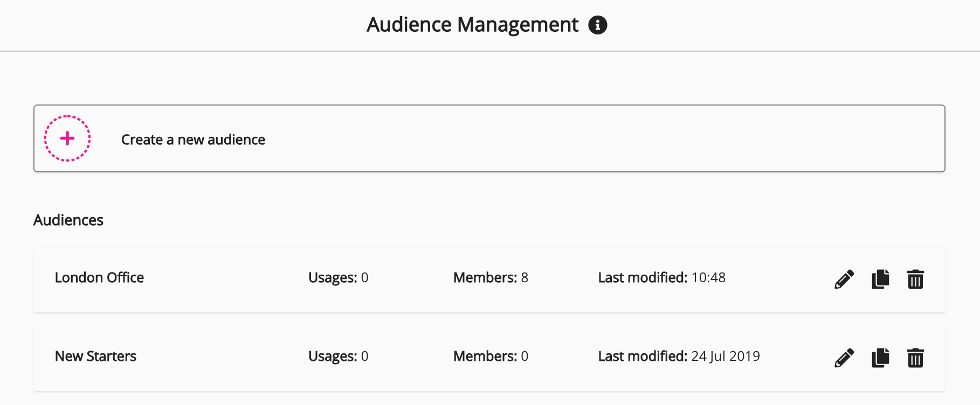Open the New Starters audience name

(x=95, y=356)
